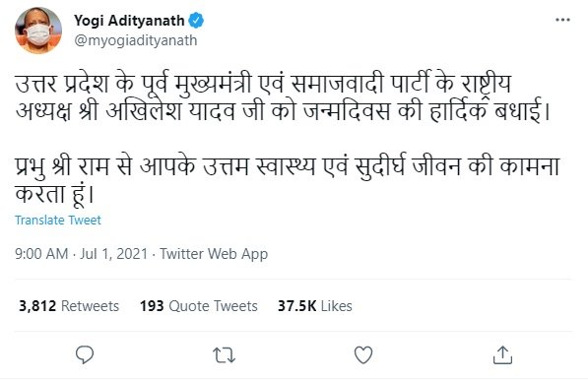This screenshot has width=588, height=381.
Task: Click tweet line starting प्रभु श्री राम
Action: pos(288,166)
